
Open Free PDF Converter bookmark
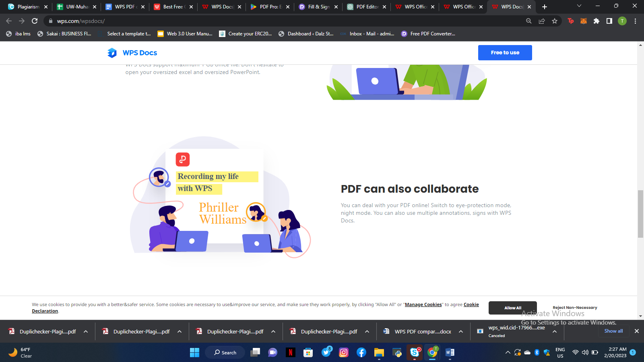click(428, 34)
